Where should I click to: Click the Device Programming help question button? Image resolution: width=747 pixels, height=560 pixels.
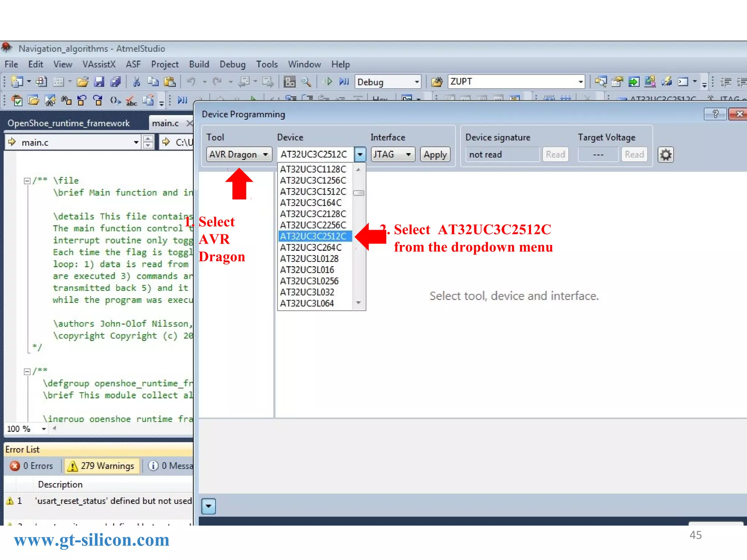tap(715, 114)
